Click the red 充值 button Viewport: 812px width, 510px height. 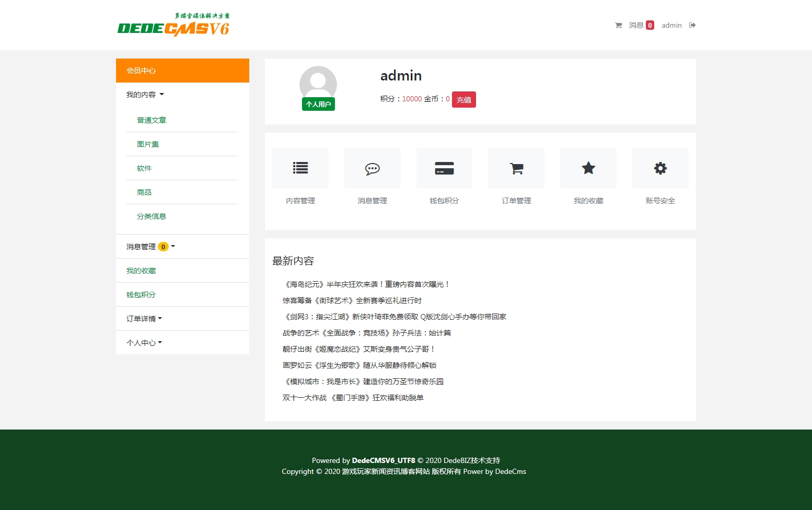tap(463, 100)
